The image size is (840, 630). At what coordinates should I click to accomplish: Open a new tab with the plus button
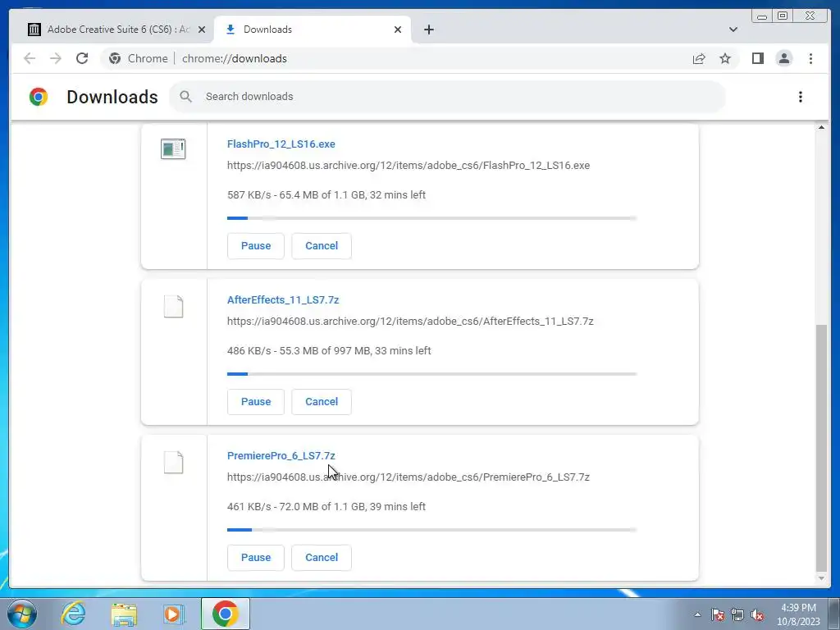pyautogui.click(x=428, y=30)
